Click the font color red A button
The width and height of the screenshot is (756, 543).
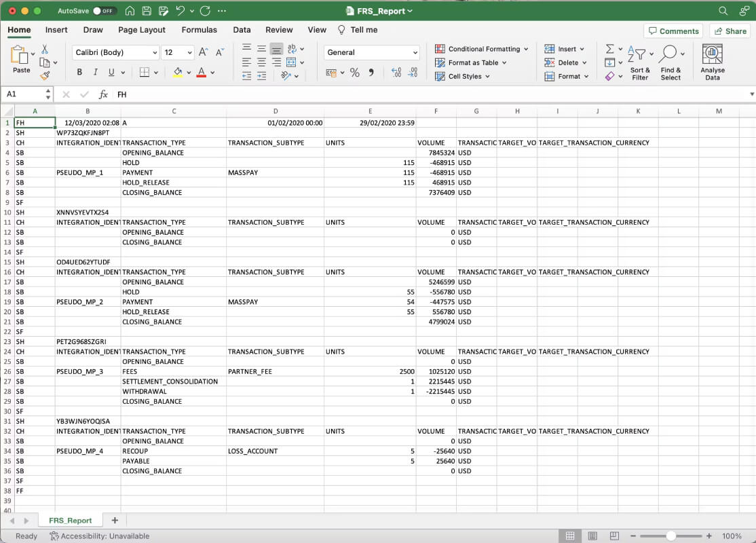[202, 73]
